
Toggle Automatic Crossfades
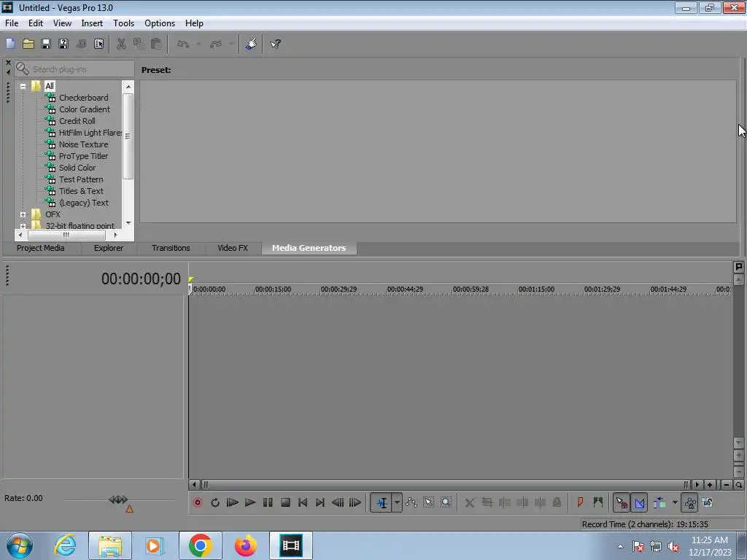click(640, 502)
